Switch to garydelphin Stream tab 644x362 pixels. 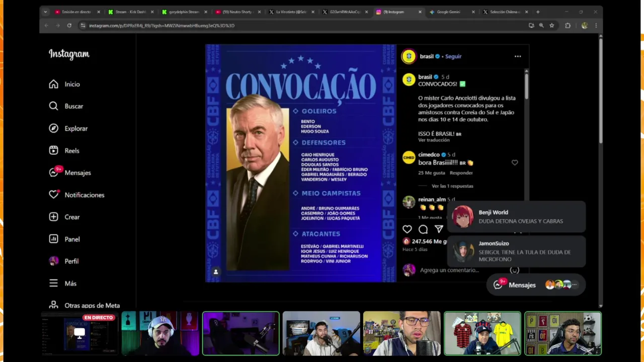coord(184,12)
